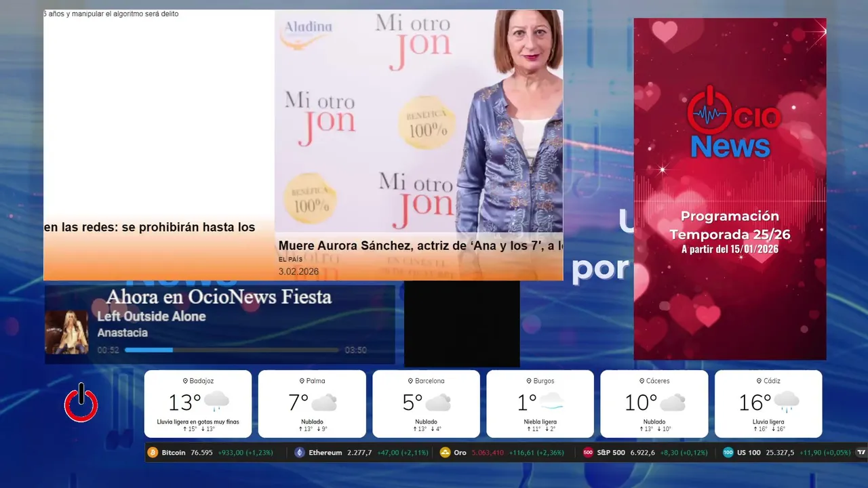The image size is (868, 488).
Task: Click the song title 'Left Outside Alone'
Action: tap(151, 317)
